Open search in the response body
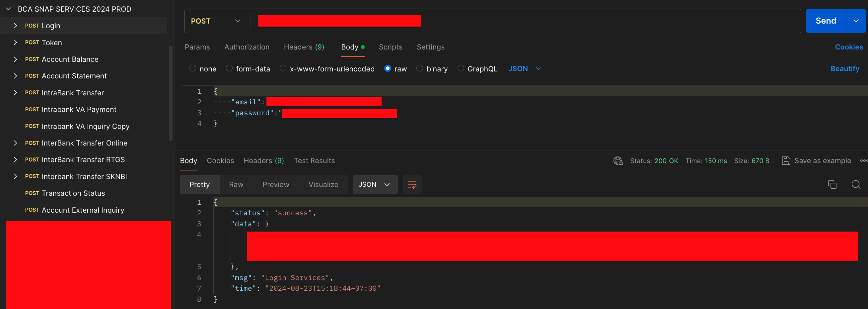The image size is (868, 309). tap(856, 184)
